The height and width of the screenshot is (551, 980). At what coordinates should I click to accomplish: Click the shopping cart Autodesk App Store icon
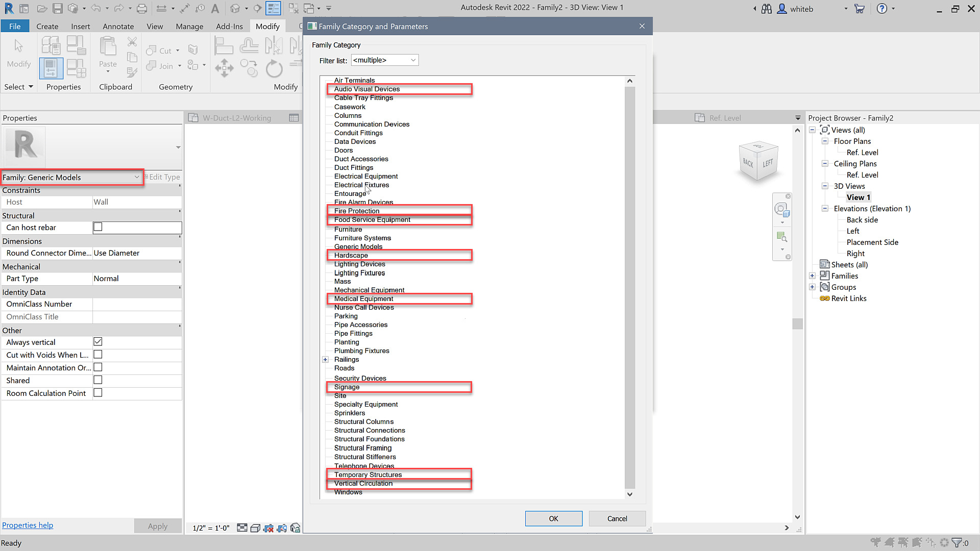click(860, 9)
